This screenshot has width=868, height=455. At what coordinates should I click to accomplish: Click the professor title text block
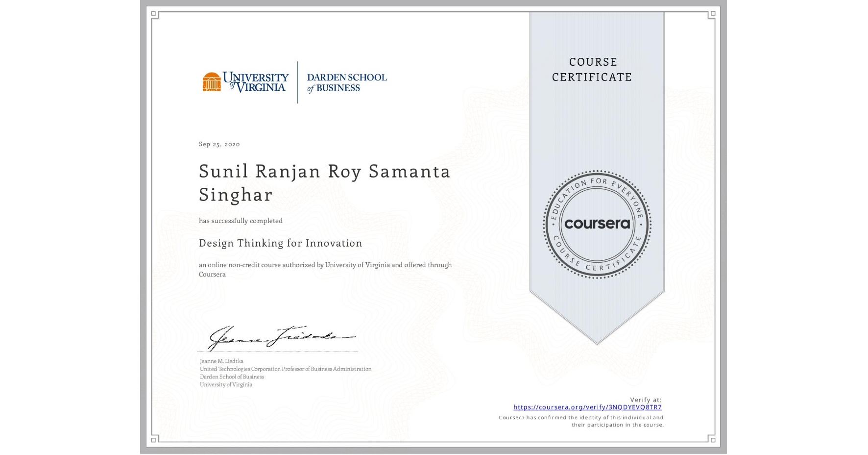(285, 369)
